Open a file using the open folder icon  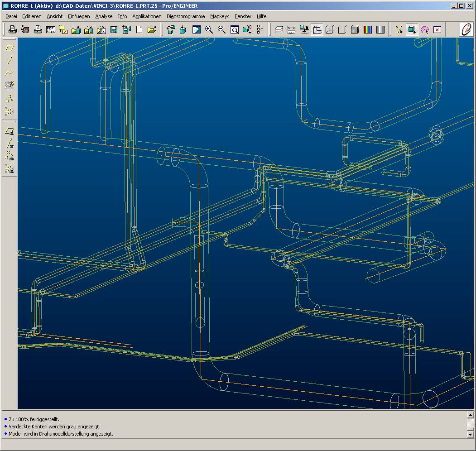pyautogui.click(x=152, y=29)
